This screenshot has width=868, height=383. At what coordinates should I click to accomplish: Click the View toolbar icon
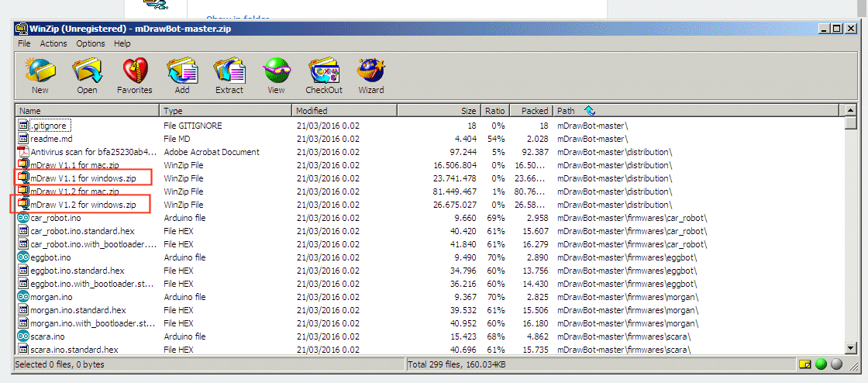pyautogui.click(x=276, y=71)
